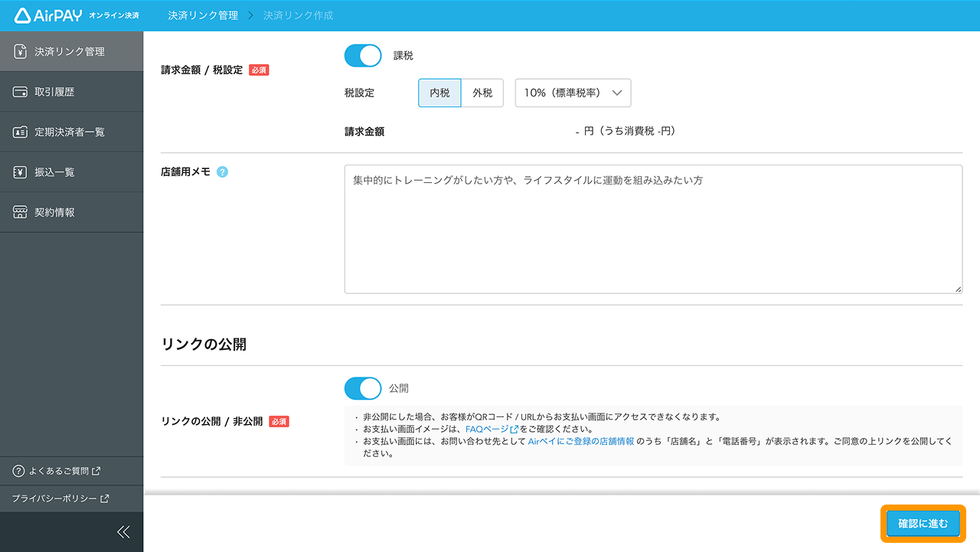Click the help icon beside 店舗用メモ

(x=222, y=171)
